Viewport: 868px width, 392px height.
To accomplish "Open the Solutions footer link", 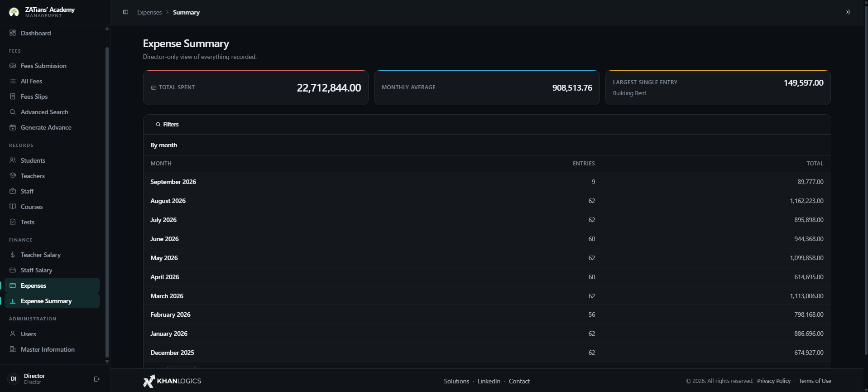I will tap(456, 381).
